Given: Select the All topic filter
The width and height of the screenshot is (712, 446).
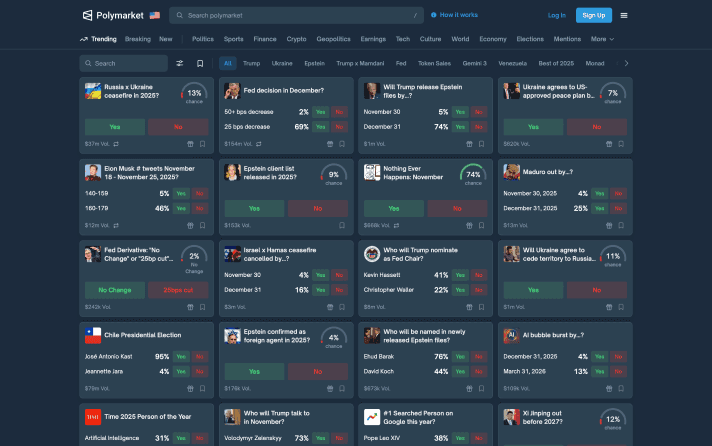Looking at the screenshot, I should pos(227,64).
